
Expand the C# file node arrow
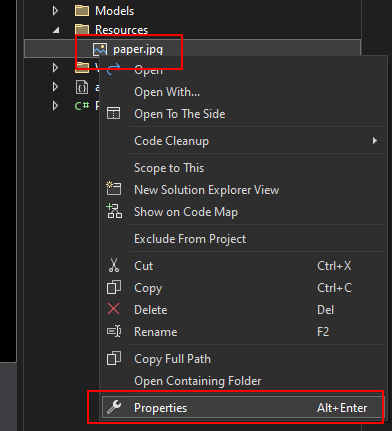pos(55,106)
